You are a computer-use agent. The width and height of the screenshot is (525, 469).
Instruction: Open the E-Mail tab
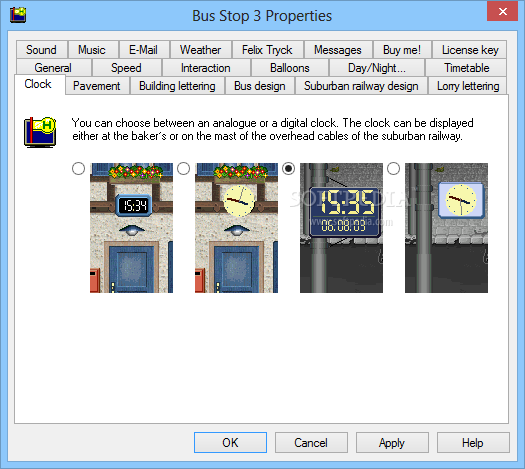tap(144, 50)
